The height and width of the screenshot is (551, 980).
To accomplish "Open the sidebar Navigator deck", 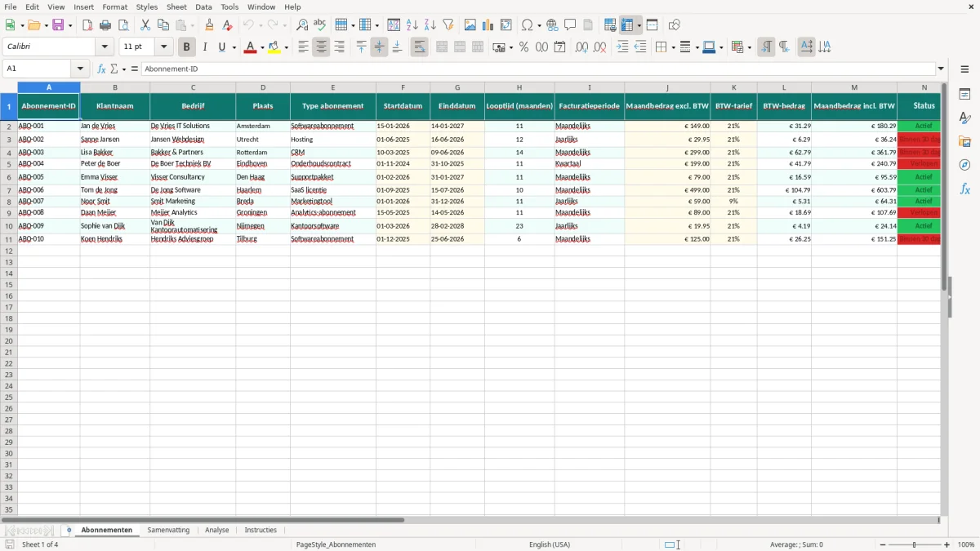I will coord(964,166).
